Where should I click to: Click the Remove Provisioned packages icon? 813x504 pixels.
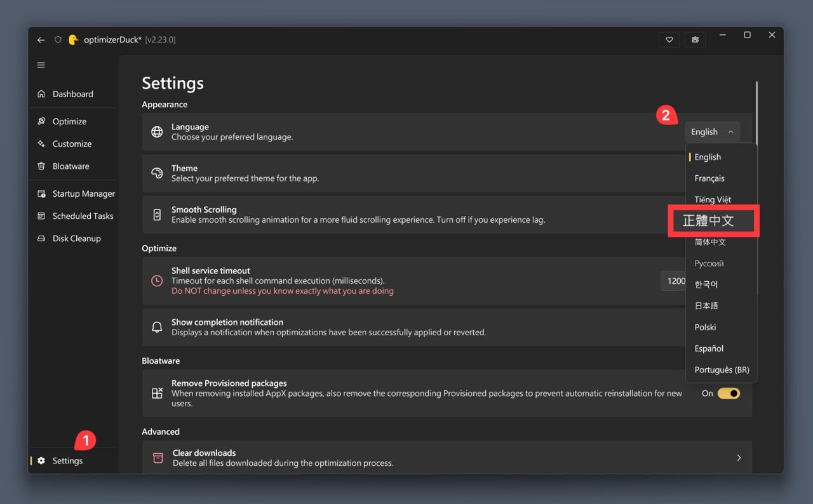point(157,393)
